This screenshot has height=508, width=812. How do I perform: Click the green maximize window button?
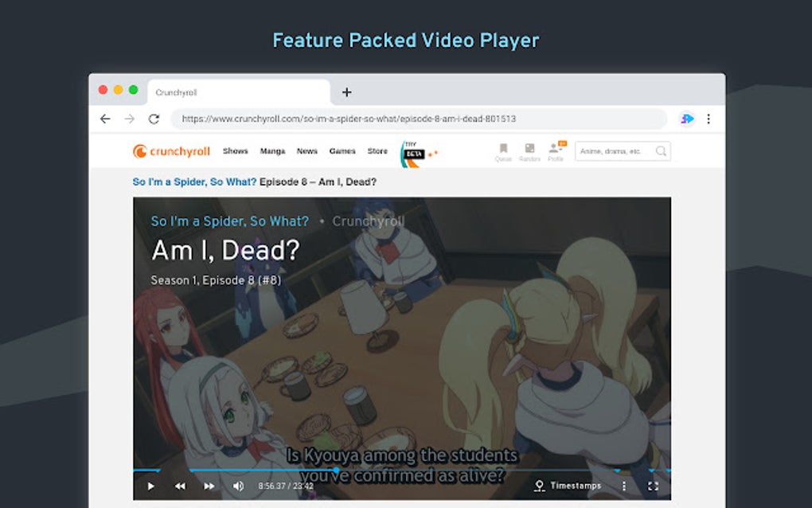tap(133, 90)
